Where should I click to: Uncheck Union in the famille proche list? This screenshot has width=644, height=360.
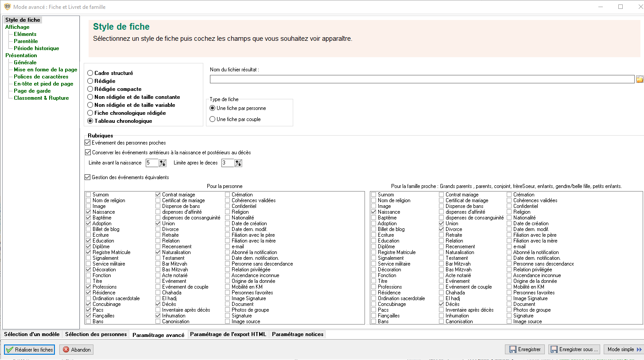pyautogui.click(x=442, y=223)
